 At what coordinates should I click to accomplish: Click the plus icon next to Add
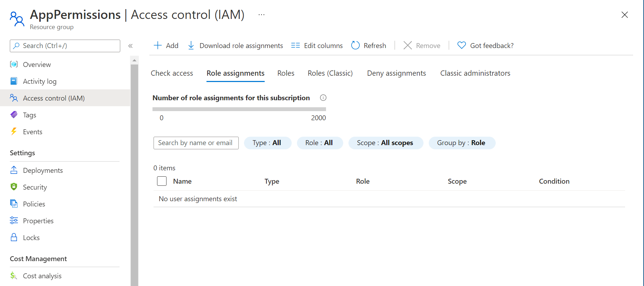tap(158, 45)
